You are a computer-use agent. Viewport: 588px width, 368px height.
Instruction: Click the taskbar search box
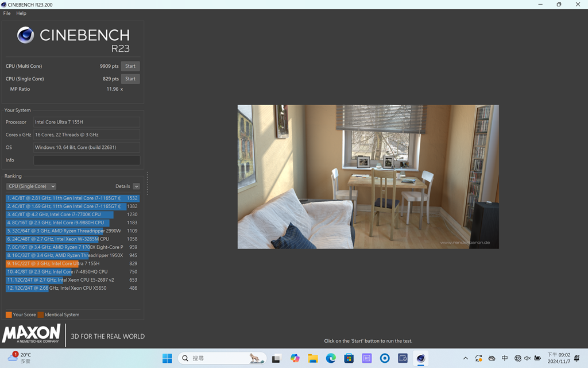222,358
